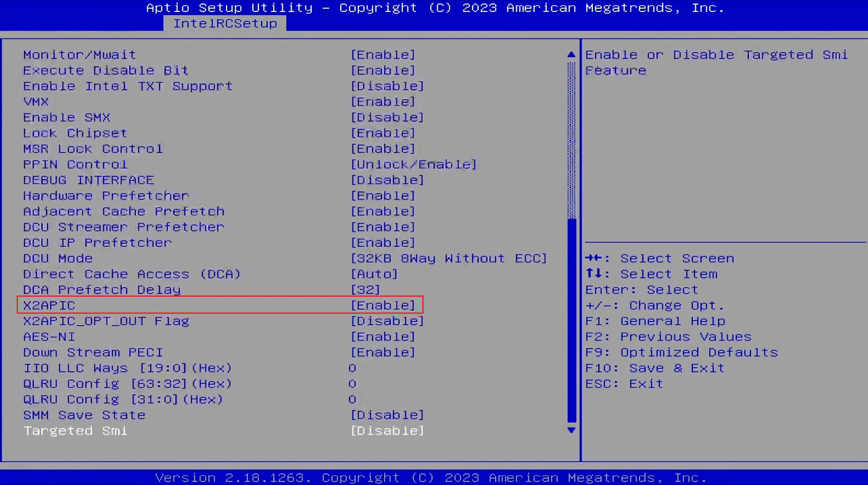Click the blue scrollbar thumb
This screenshot has width=868, height=485.
572,321
